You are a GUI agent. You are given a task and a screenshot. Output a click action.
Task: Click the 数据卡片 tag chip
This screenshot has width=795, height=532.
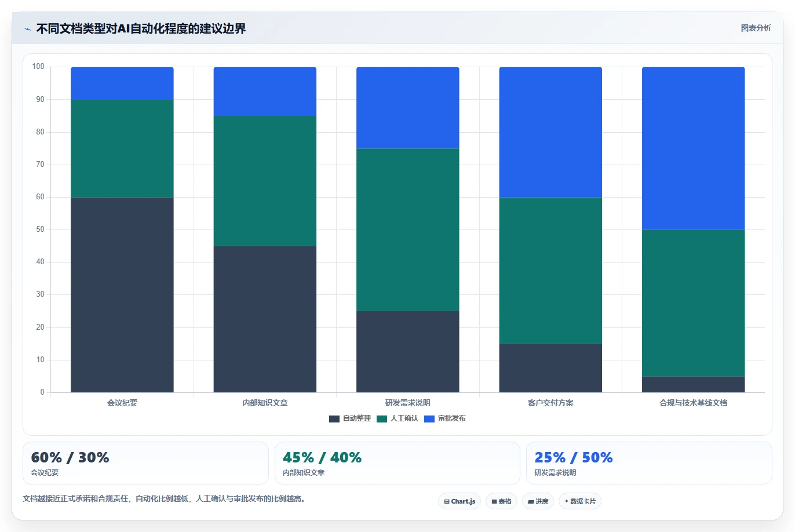coord(579,501)
